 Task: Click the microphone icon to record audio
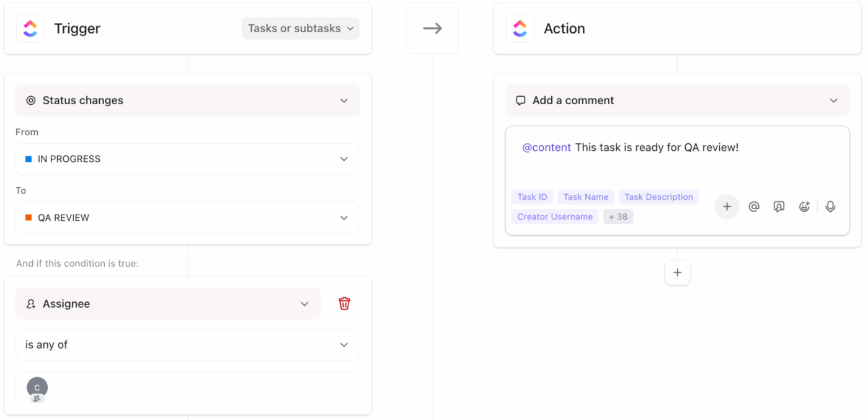(830, 207)
